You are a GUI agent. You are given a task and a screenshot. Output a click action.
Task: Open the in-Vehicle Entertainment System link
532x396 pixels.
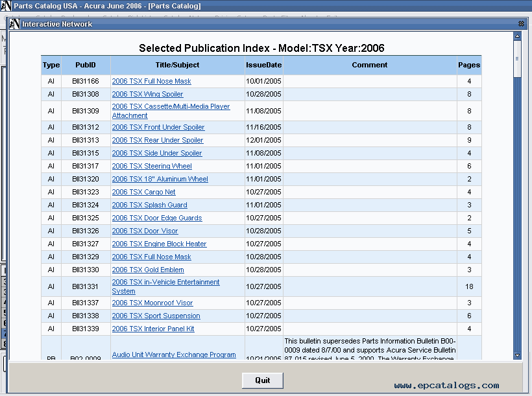coord(165,286)
